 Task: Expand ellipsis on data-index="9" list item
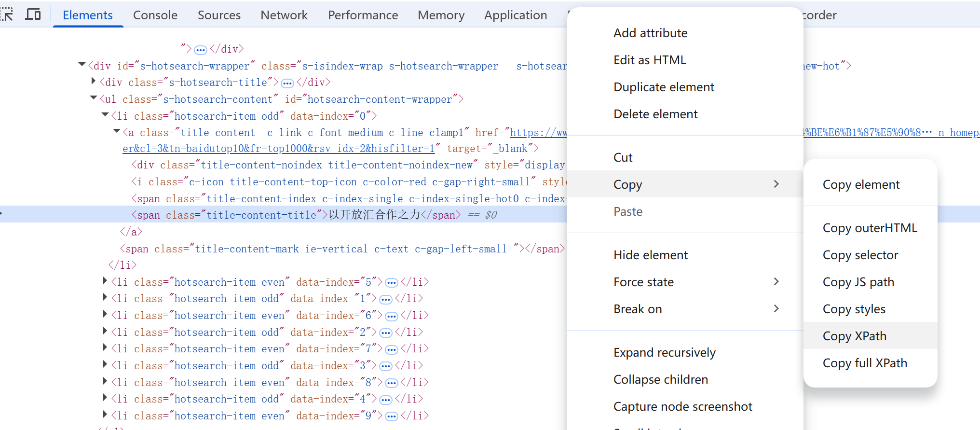[392, 416]
